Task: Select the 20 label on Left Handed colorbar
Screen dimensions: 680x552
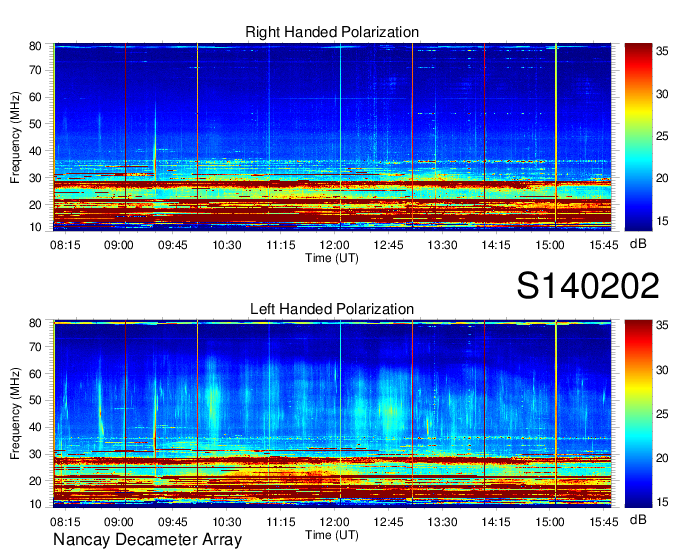Action: tap(662, 458)
